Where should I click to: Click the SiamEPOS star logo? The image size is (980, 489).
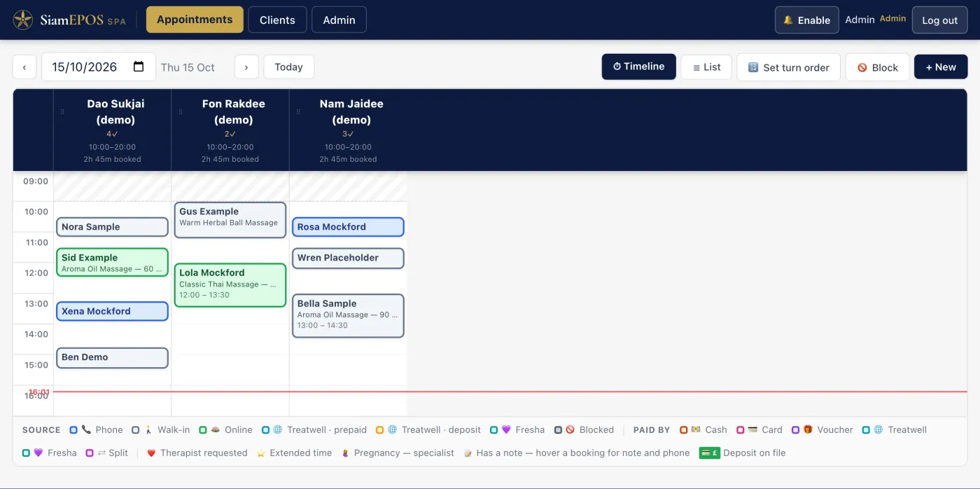(x=23, y=20)
